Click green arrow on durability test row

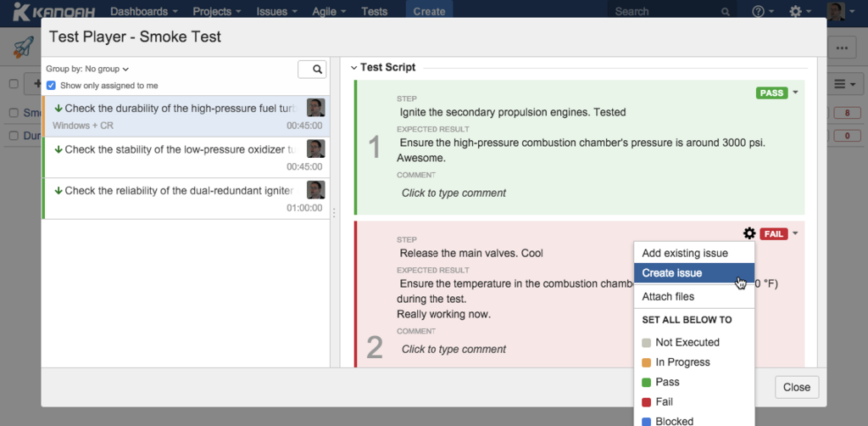[x=58, y=109]
